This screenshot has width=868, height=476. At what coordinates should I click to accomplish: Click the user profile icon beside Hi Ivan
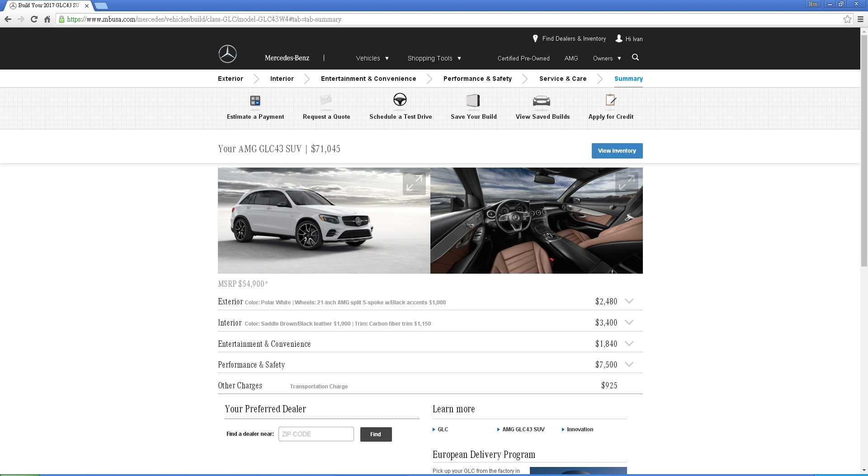click(x=619, y=39)
